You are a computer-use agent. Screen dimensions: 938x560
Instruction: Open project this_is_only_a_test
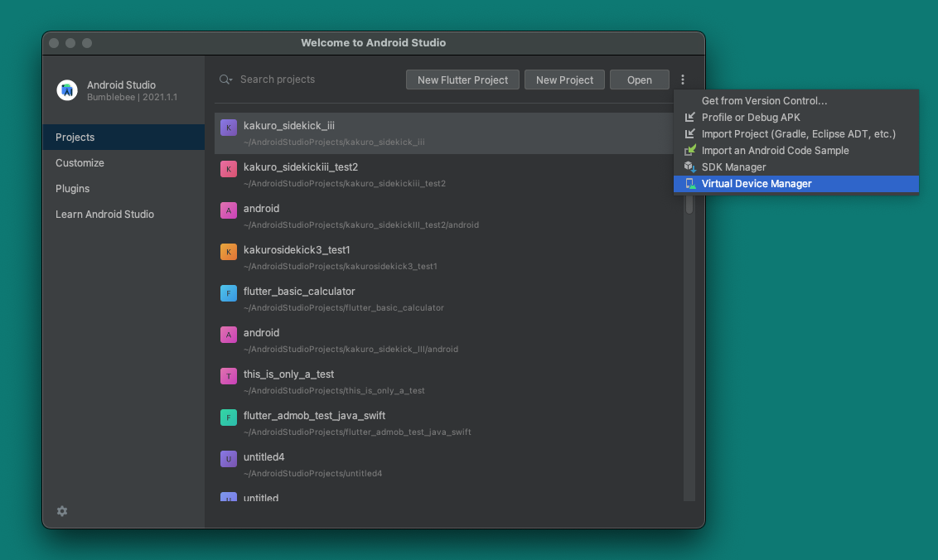tap(448, 382)
